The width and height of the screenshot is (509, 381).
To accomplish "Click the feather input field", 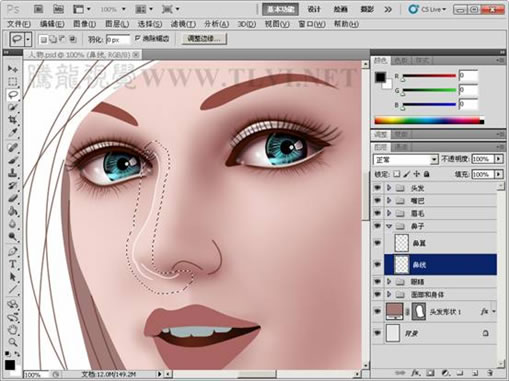I will pyautogui.click(x=118, y=40).
